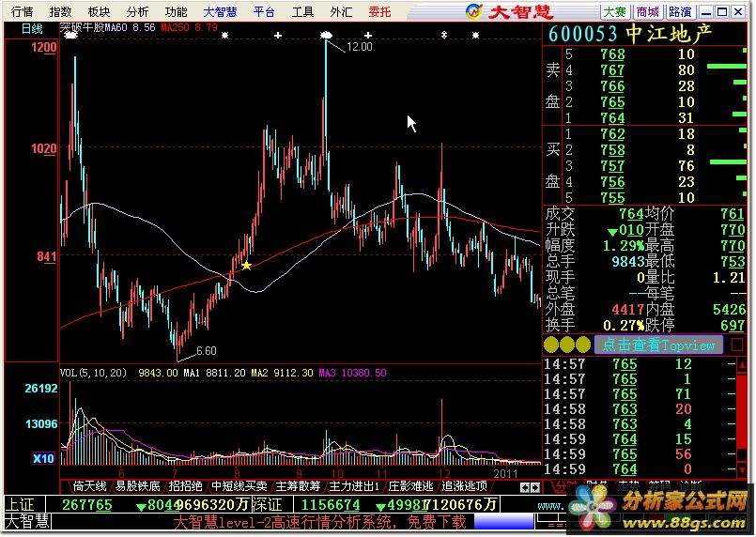Open the 分析 menu
The image size is (756, 537).
coord(137,11)
